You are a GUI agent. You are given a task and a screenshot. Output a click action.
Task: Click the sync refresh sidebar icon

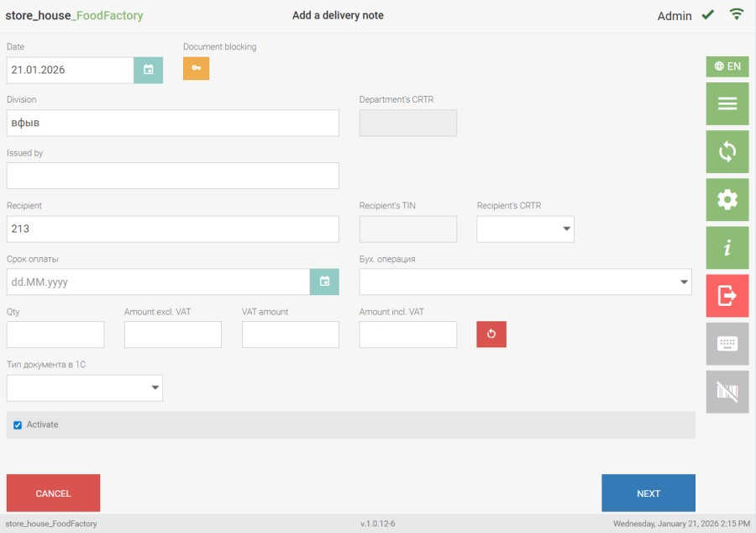727,151
